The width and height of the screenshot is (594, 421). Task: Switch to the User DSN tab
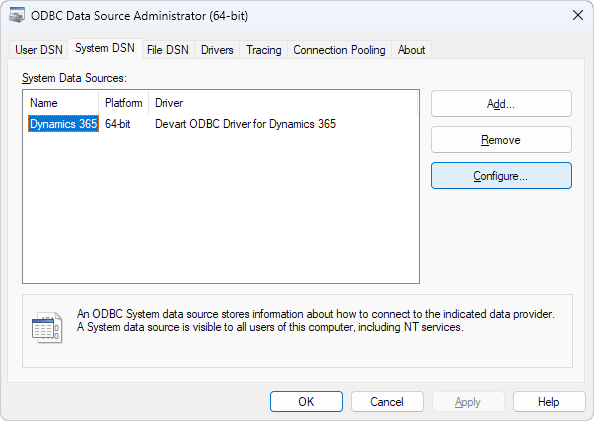[x=39, y=50]
